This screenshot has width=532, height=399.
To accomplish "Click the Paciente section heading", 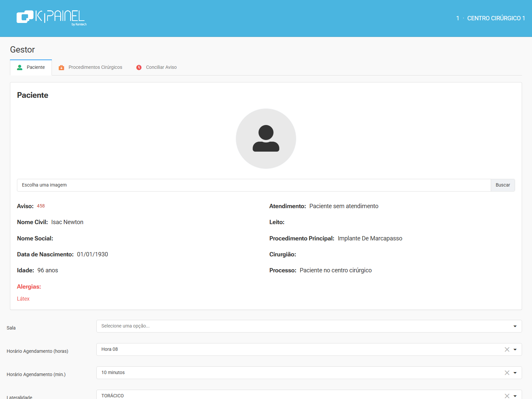I will [x=33, y=95].
